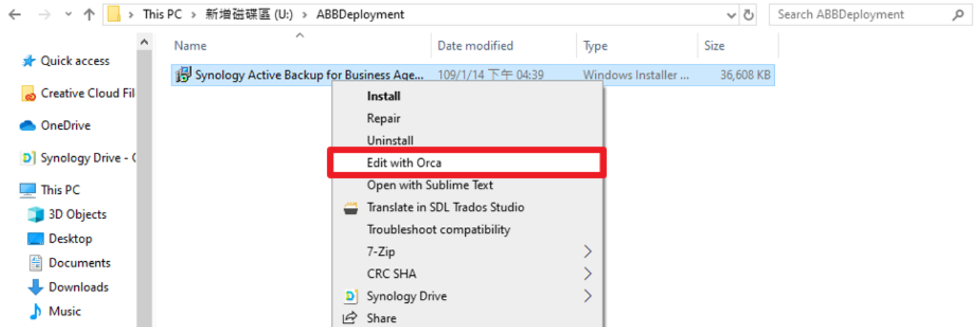Choose Troubleshoot compatibility

438,230
